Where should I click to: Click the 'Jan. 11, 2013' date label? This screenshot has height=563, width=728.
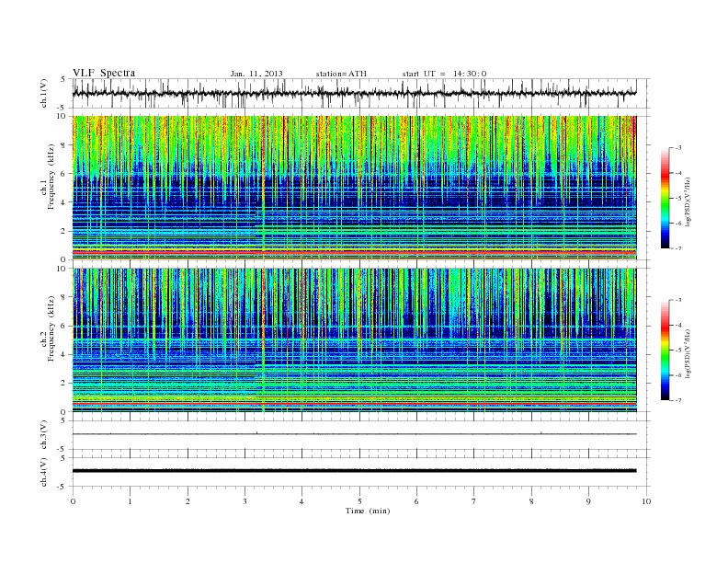point(256,74)
